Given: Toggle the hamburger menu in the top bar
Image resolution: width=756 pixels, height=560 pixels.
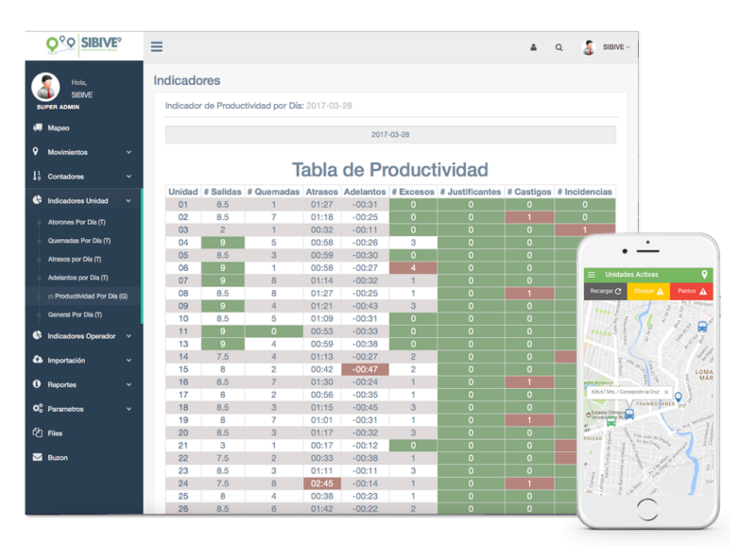Looking at the screenshot, I should point(156,47).
